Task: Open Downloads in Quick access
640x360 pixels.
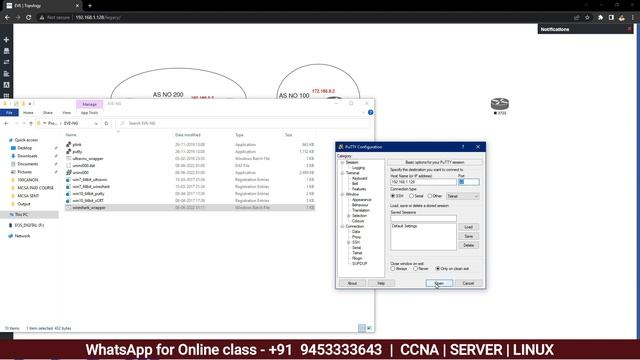Action: point(27,156)
